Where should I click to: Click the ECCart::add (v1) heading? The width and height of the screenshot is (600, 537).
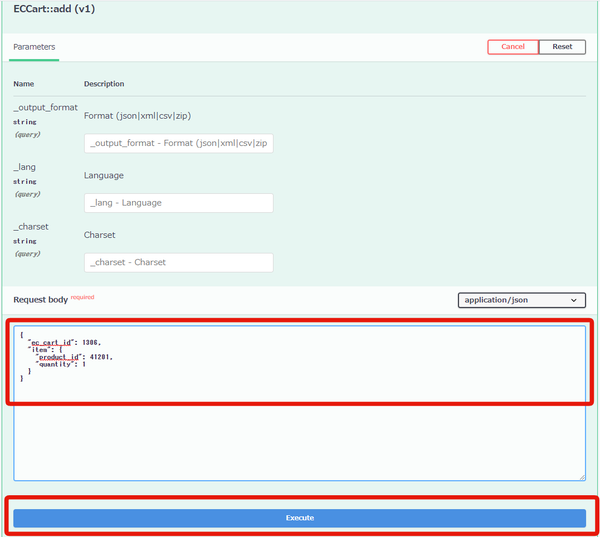[54, 9]
